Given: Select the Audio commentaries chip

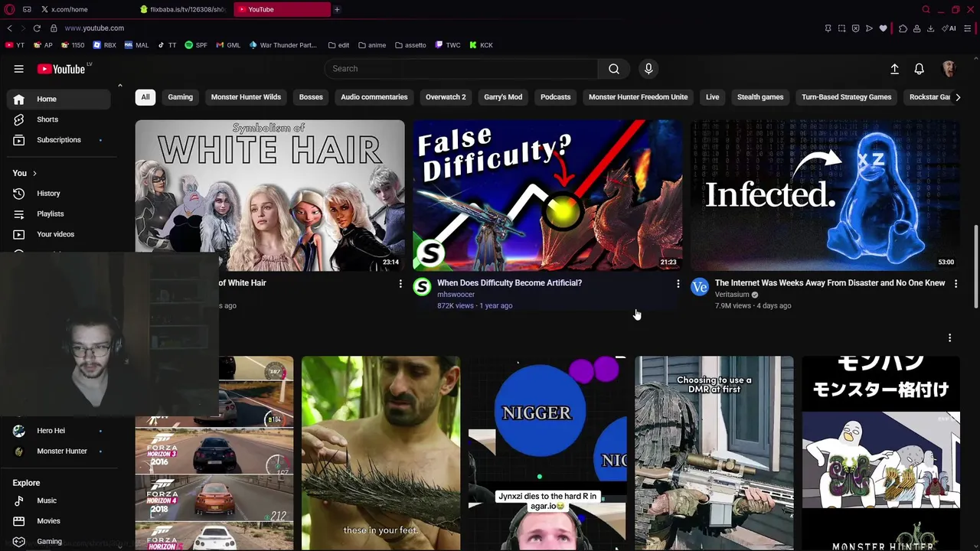Looking at the screenshot, I should [374, 97].
